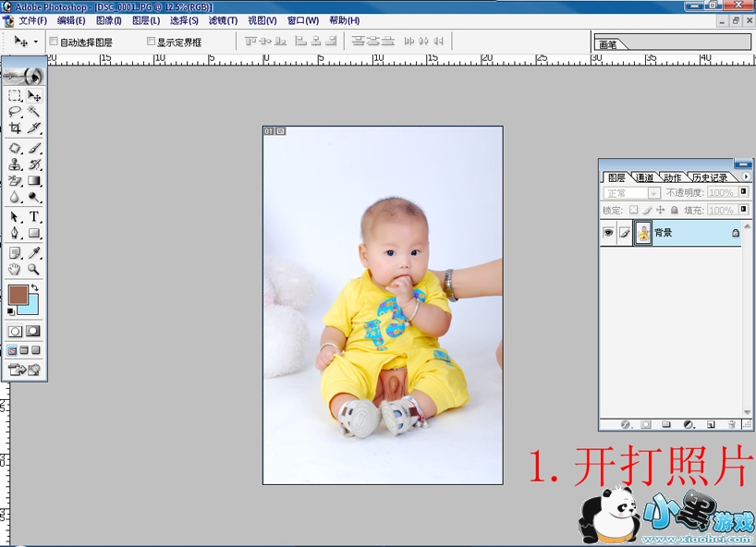Enable 自动选择图层 checkbox
Image resolution: width=756 pixels, height=547 pixels.
pos(54,42)
